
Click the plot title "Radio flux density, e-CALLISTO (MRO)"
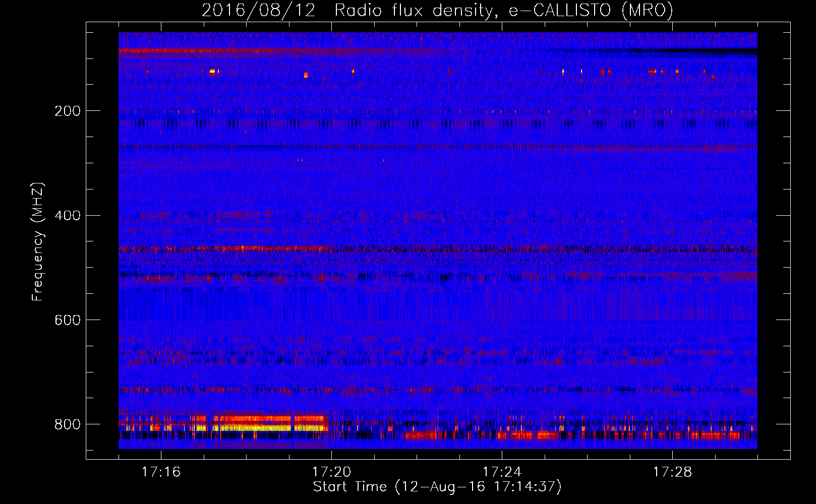pos(504,11)
